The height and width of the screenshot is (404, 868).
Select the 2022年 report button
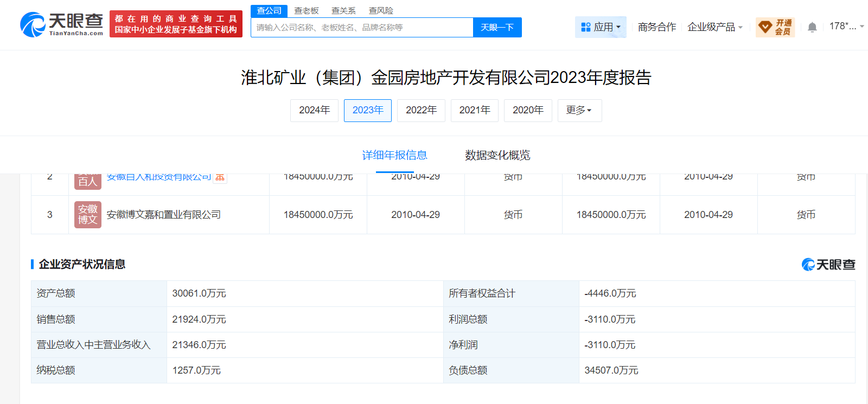point(421,111)
